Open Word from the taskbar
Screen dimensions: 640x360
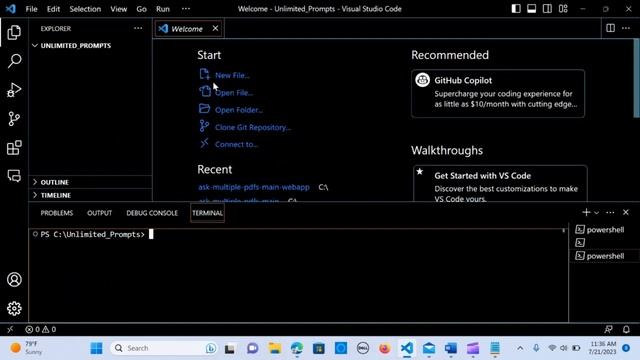tap(451, 348)
